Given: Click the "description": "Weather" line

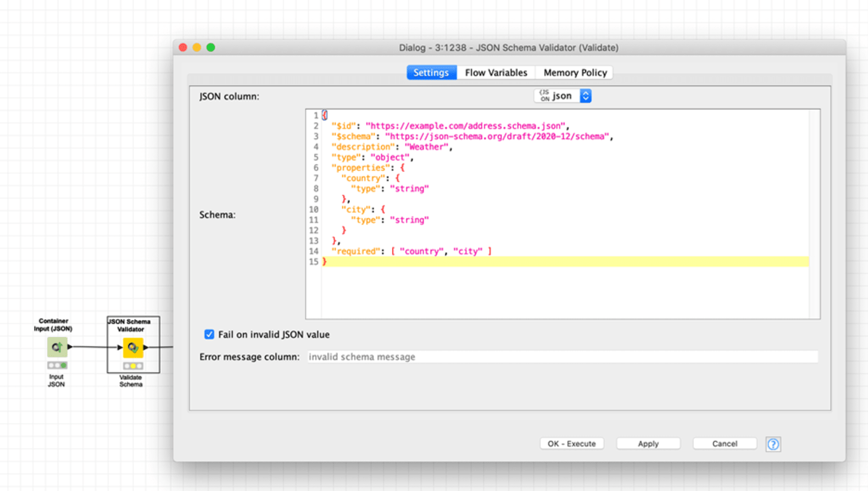Looking at the screenshot, I should (392, 147).
